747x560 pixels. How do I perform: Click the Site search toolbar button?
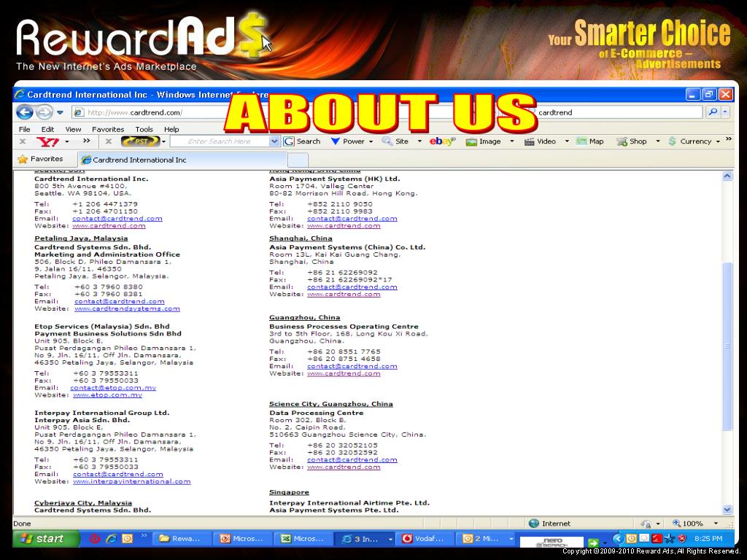(395, 141)
